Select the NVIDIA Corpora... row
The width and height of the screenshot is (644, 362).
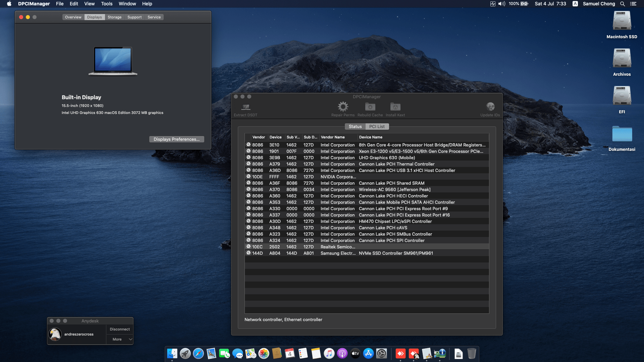tap(367, 177)
